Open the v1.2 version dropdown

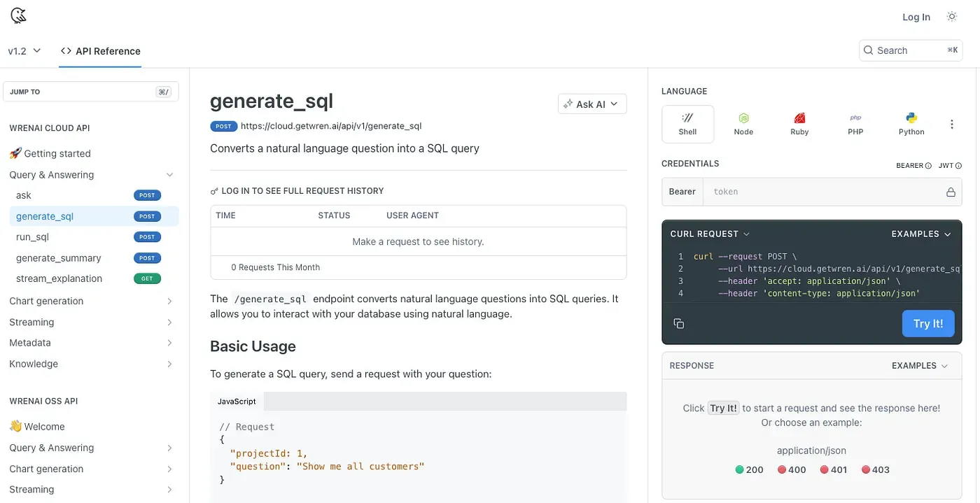tap(24, 51)
